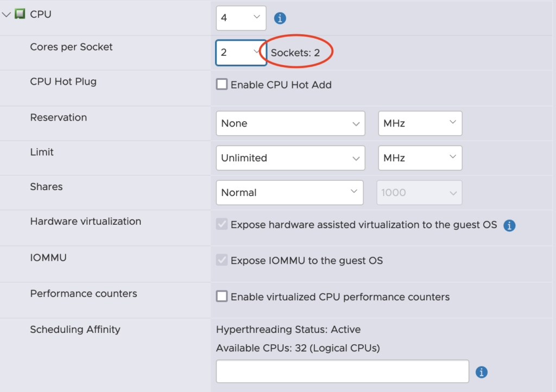Open the Limit dropdown showing Unlimited
This screenshot has width=556, height=392.
tap(289, 158)
